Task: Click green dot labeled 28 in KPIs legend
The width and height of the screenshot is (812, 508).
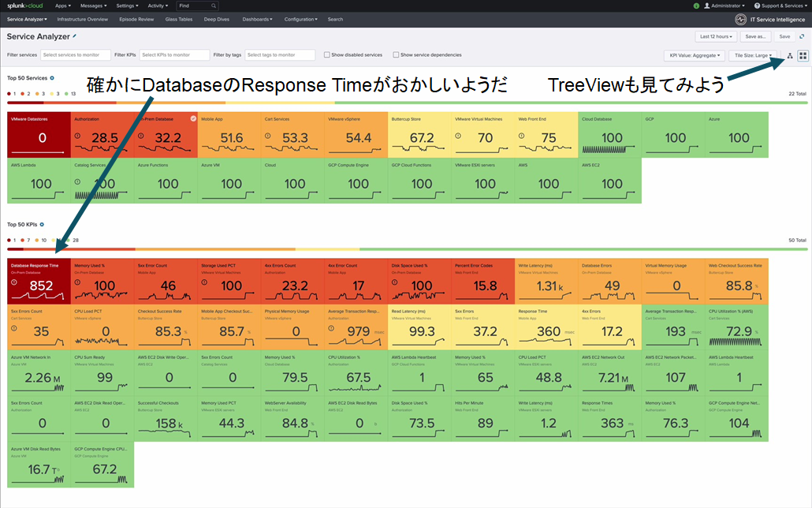Action: 67,240
